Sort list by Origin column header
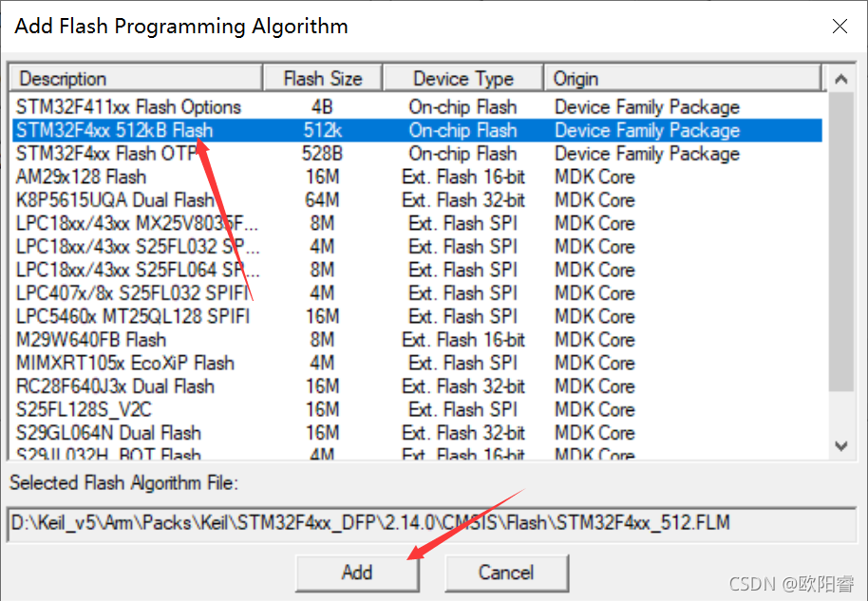Screen dimensions: 868x601 683,79
